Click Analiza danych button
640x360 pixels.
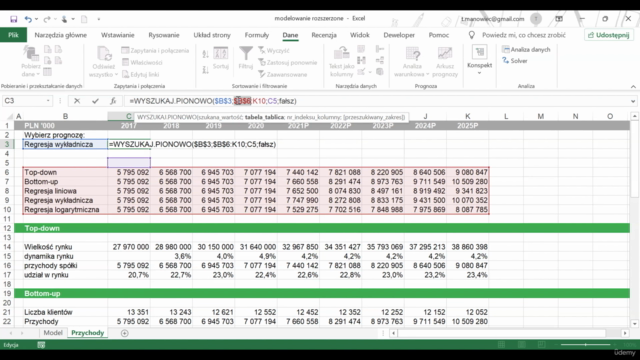point(527,49)
